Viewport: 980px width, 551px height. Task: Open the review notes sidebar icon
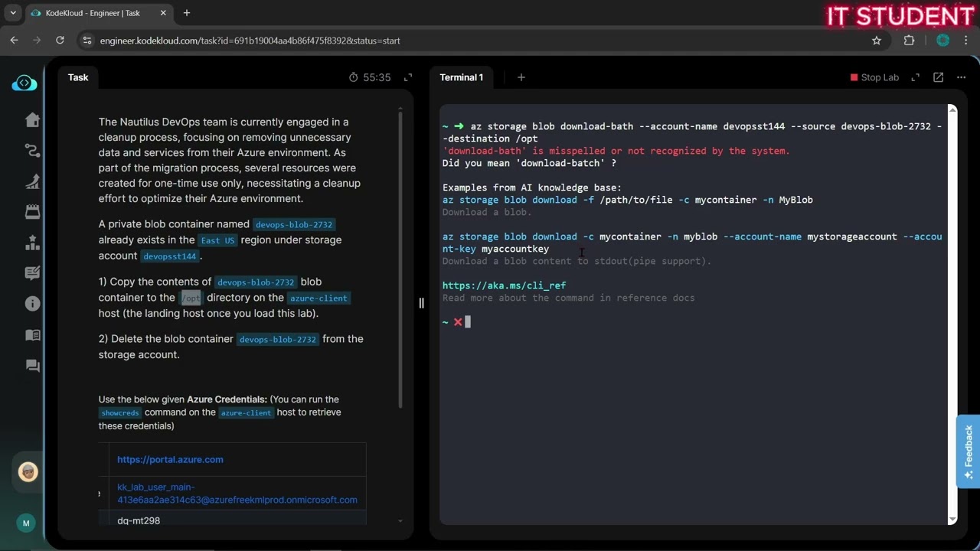coord(32,273)
